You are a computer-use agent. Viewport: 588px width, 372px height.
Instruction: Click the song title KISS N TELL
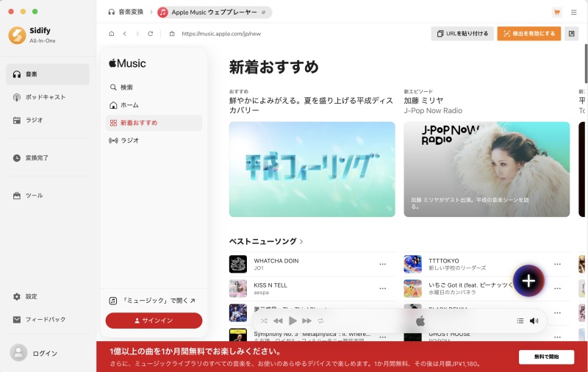[270, 285]
